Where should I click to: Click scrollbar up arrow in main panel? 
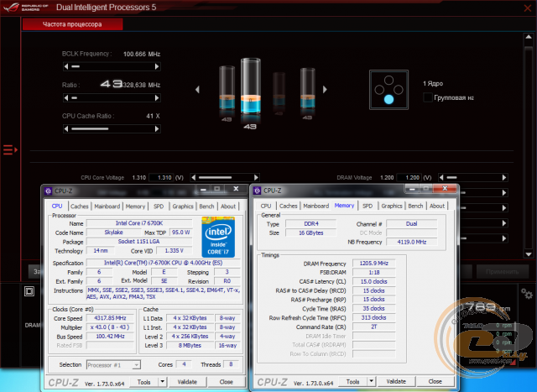pyautogui.click(x=529, y=37)
